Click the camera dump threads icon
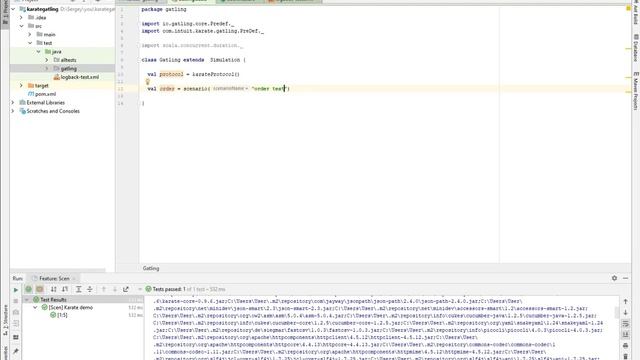 16,312
